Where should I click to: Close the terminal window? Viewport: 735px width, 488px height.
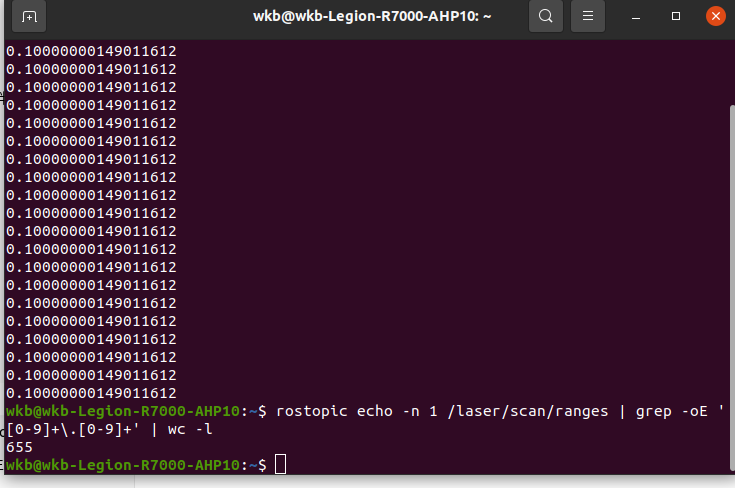point(715,16)
